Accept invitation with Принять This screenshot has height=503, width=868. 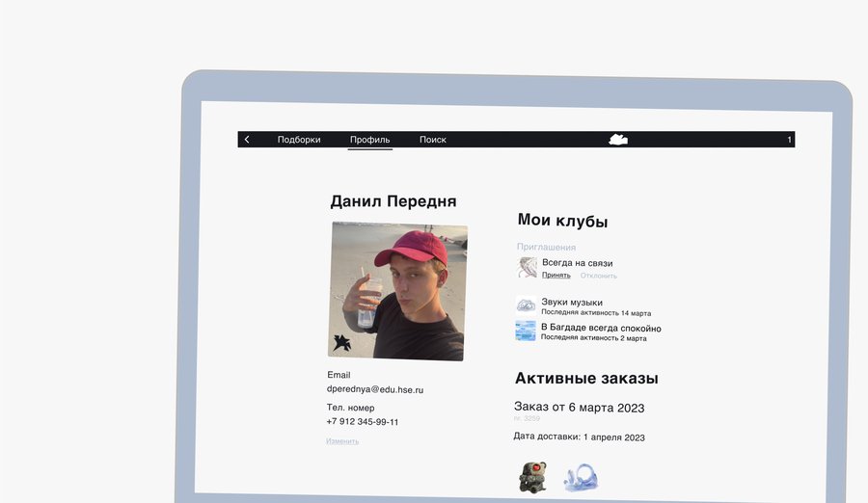tap(556, 275)
